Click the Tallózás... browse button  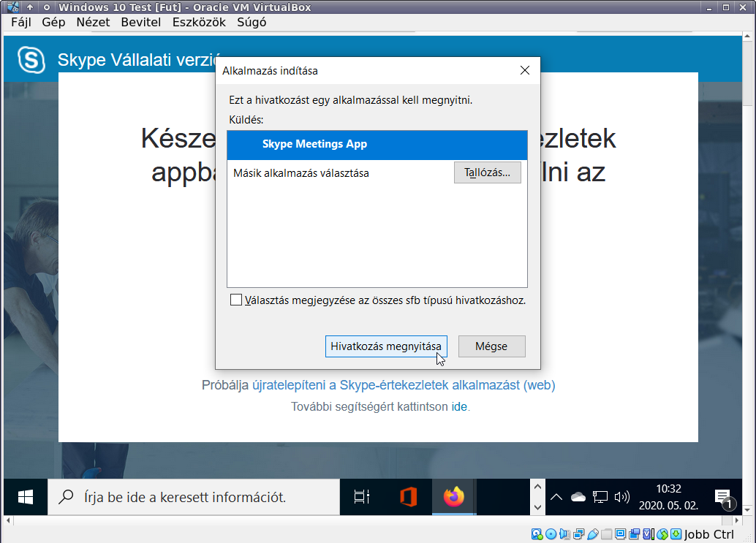pos(488,172)
